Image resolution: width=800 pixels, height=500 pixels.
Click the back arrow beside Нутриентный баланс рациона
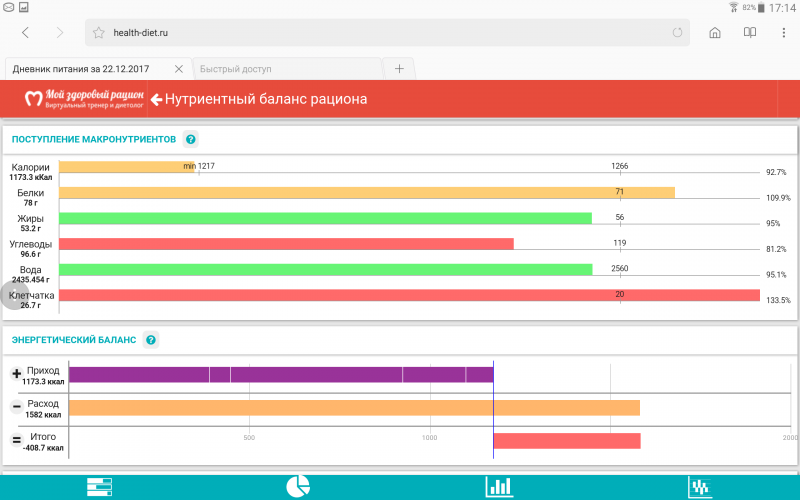coord(156,99)
